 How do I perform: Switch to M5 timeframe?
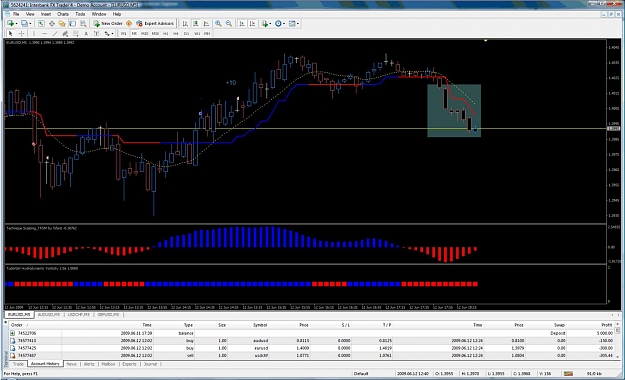134,33
